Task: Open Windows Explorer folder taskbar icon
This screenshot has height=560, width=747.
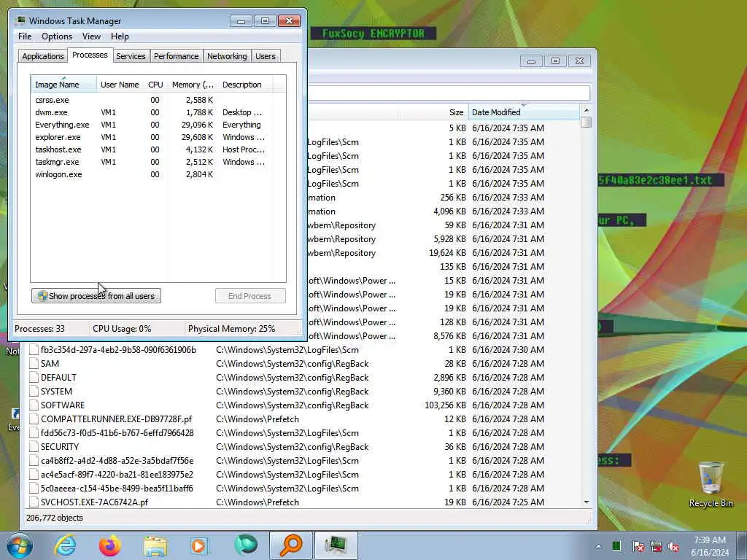Action: point(155,545)
